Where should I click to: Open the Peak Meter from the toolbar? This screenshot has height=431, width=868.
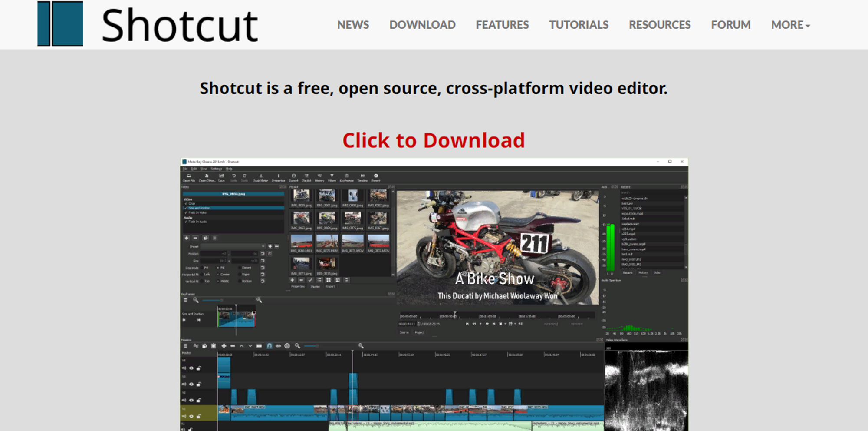pyautogui.click(x=260, y=178)
